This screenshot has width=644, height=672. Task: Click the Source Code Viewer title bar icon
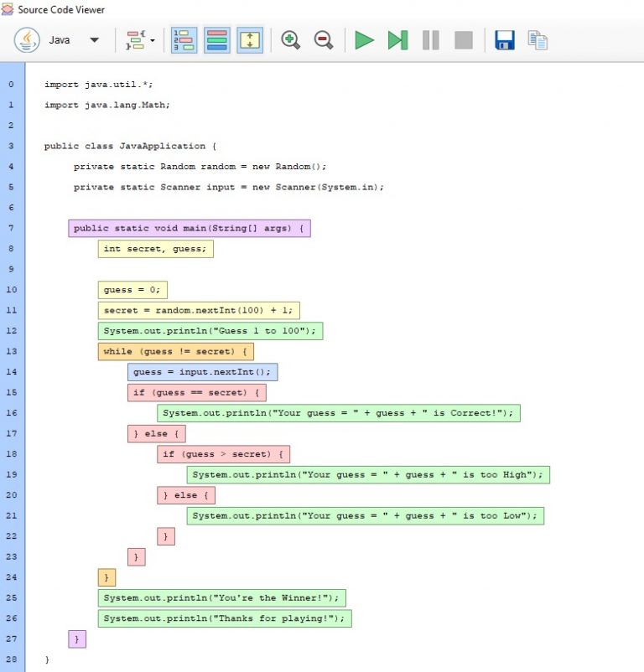8,9
